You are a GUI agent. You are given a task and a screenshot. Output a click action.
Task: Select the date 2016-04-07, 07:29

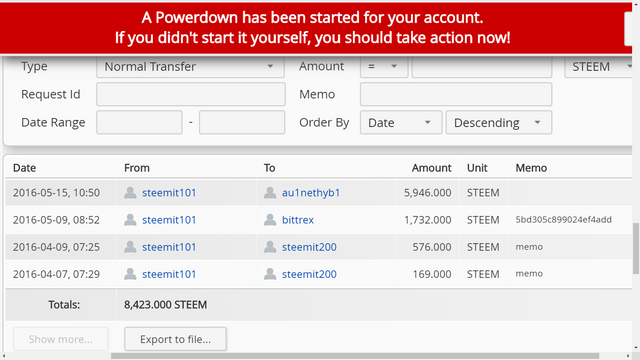click(x=56, y=274)
